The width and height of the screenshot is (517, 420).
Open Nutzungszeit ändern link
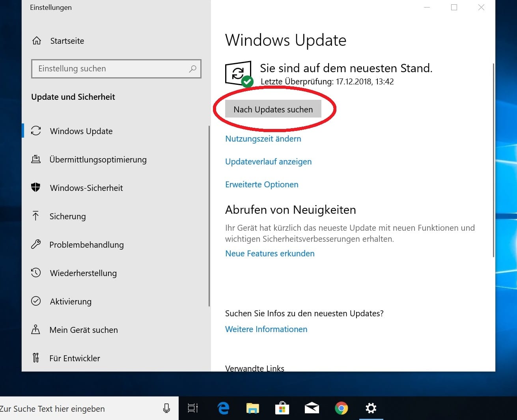[x=263, y=139]
